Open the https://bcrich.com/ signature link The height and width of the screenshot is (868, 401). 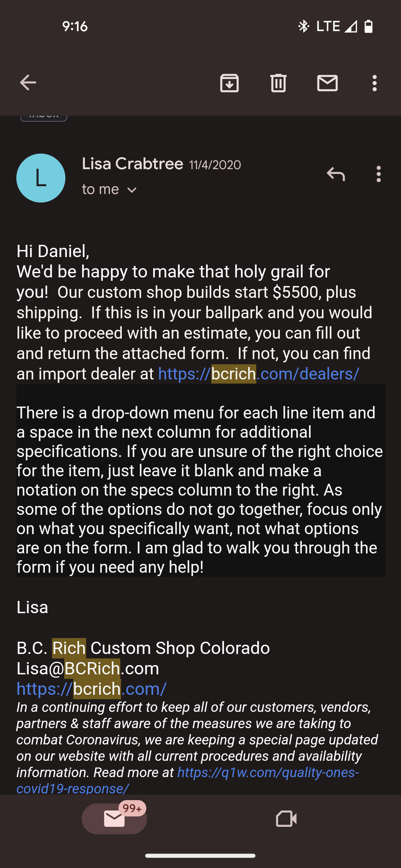click(91, 689)
